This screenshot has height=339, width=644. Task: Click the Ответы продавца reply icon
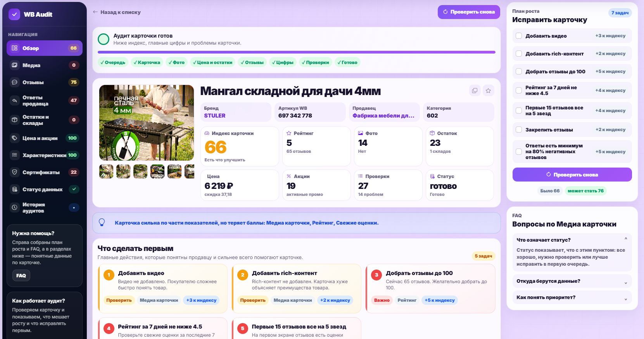pos(15,100)
